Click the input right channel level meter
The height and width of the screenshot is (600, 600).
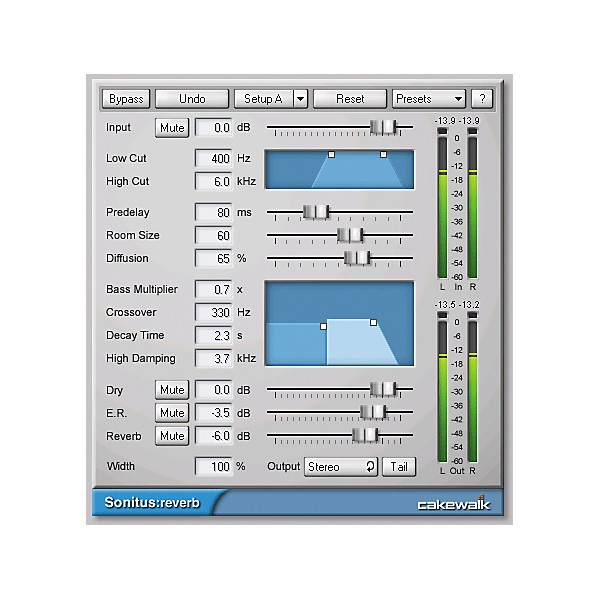coord(473,204)
